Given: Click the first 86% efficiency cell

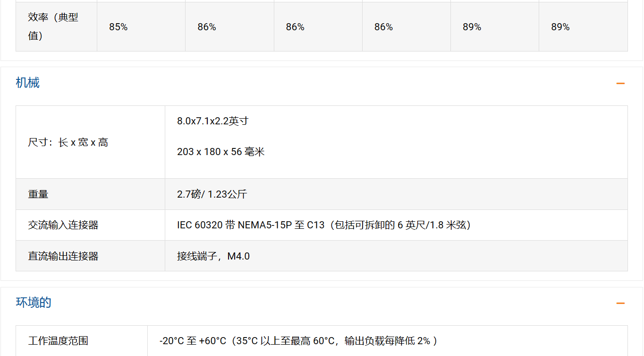Looking at the screenshot, I should click(207, 27).
